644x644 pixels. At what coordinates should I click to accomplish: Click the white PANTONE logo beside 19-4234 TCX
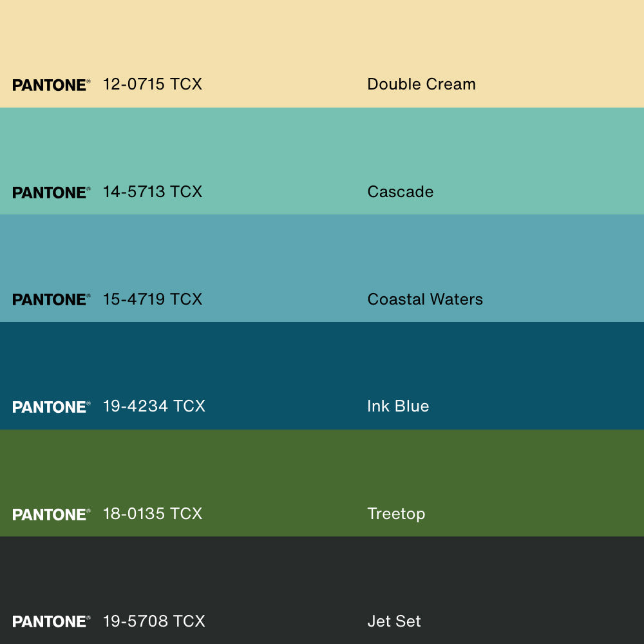coord(51,407)
